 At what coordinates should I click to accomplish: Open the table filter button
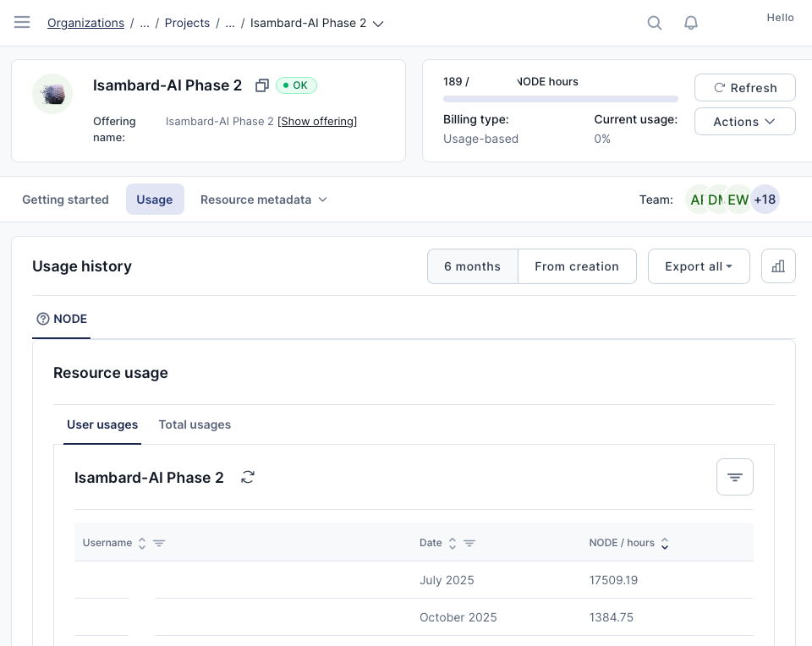point(734,478)
